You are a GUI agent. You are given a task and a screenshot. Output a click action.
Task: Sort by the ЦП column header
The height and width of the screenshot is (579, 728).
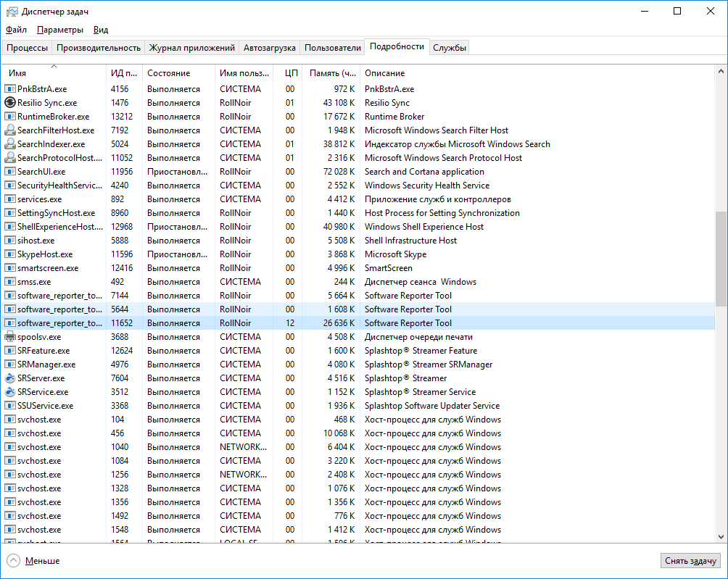point(287,73)
